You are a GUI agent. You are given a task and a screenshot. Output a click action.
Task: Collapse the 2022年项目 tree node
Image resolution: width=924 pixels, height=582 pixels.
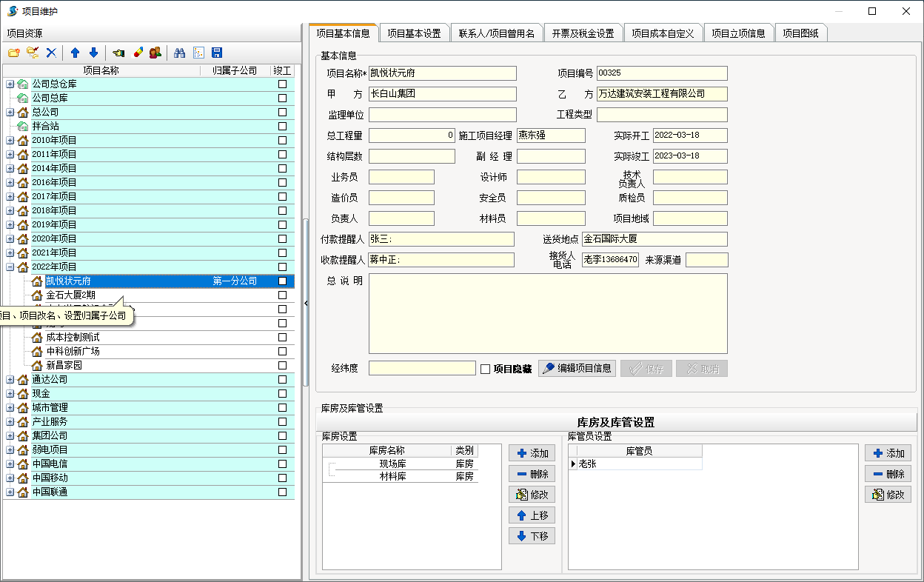[x=10, y=267]
